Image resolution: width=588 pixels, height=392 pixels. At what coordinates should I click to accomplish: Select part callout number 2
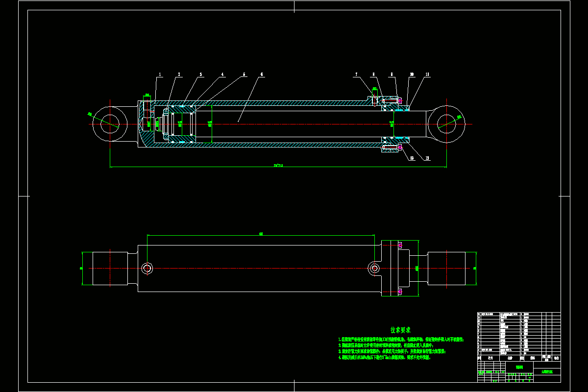point(179,74)
